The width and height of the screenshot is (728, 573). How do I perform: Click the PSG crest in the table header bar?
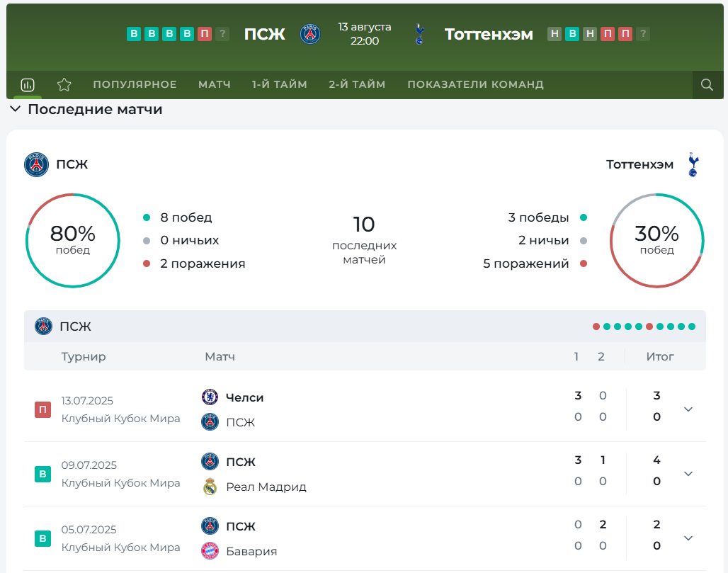[44, 327]
